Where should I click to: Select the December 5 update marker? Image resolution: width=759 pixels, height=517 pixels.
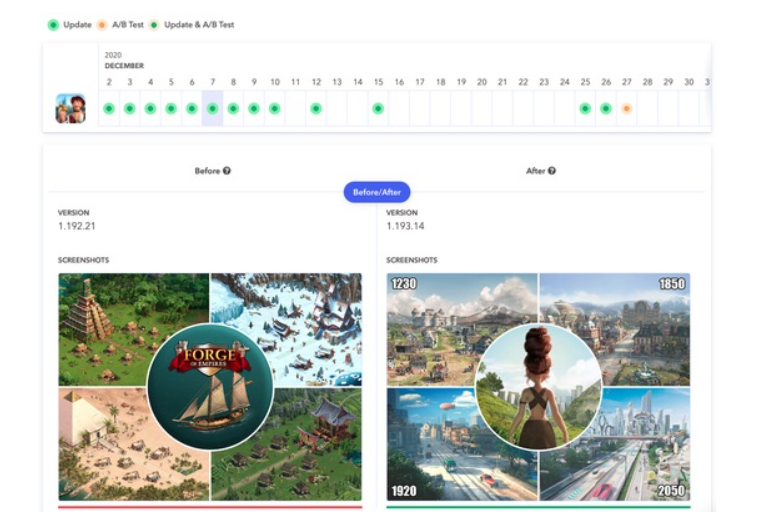point(171,108)
